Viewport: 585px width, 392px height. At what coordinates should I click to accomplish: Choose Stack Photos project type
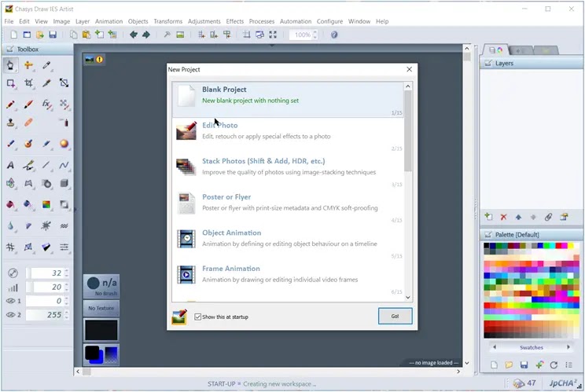(x=288, y=170)
